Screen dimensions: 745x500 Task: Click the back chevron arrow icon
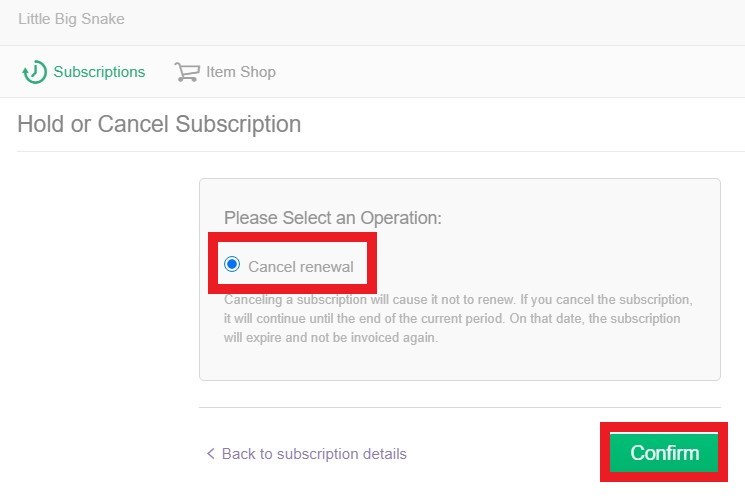click(210, 454)
